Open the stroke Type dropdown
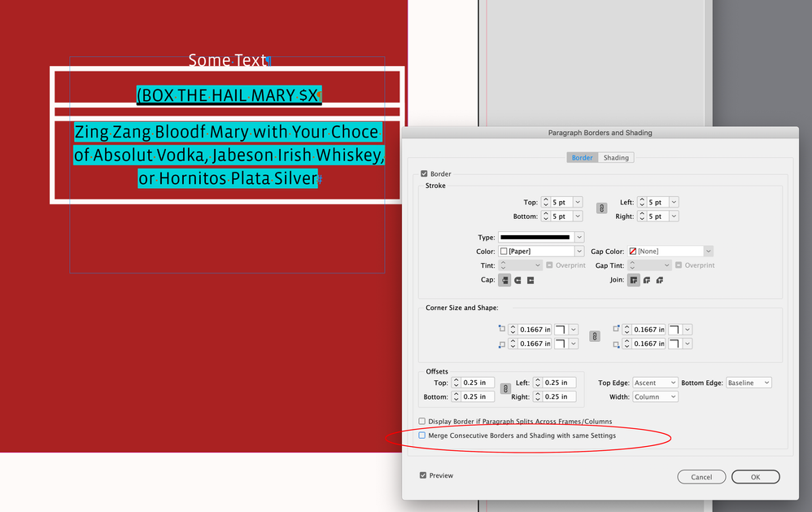The image size is (812, 512). pyautogui.click(x=579, y=238)
